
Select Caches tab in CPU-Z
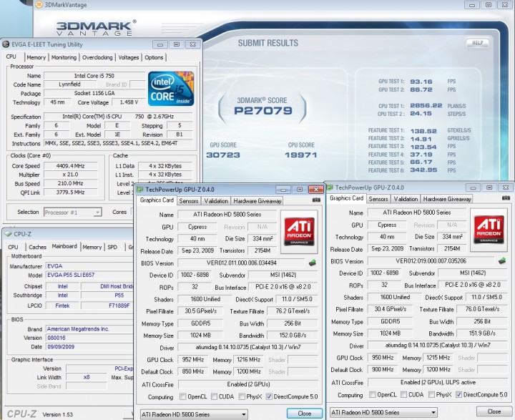tap(37, 247)
